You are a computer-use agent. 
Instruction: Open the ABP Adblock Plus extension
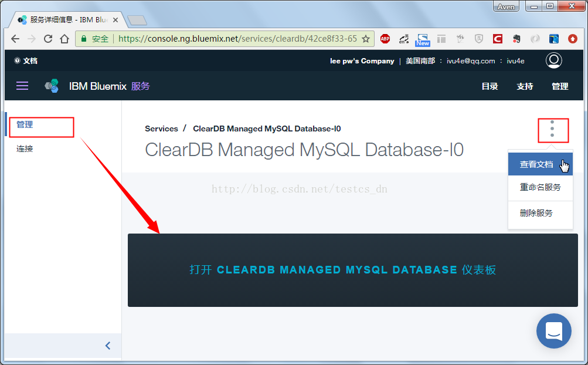point(385,39)
